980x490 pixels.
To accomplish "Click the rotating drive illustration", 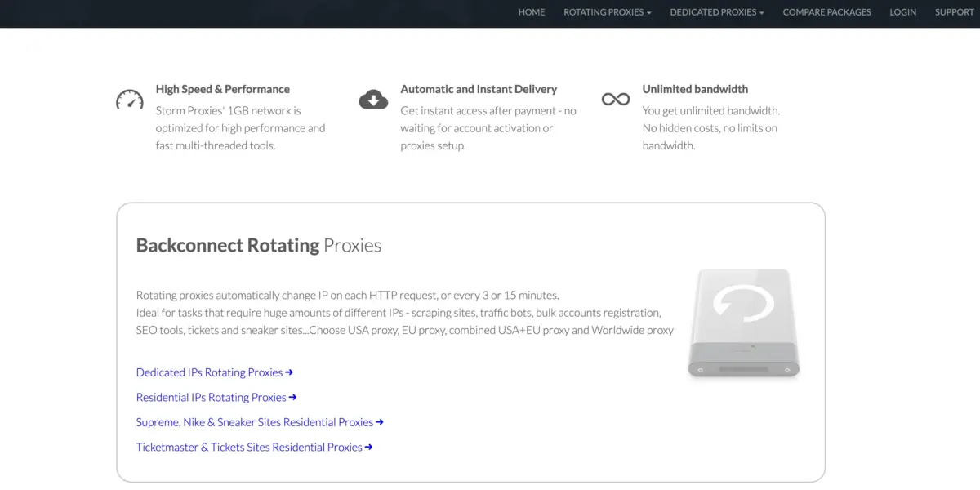I will pyautogui.click(x=742, y=323).
